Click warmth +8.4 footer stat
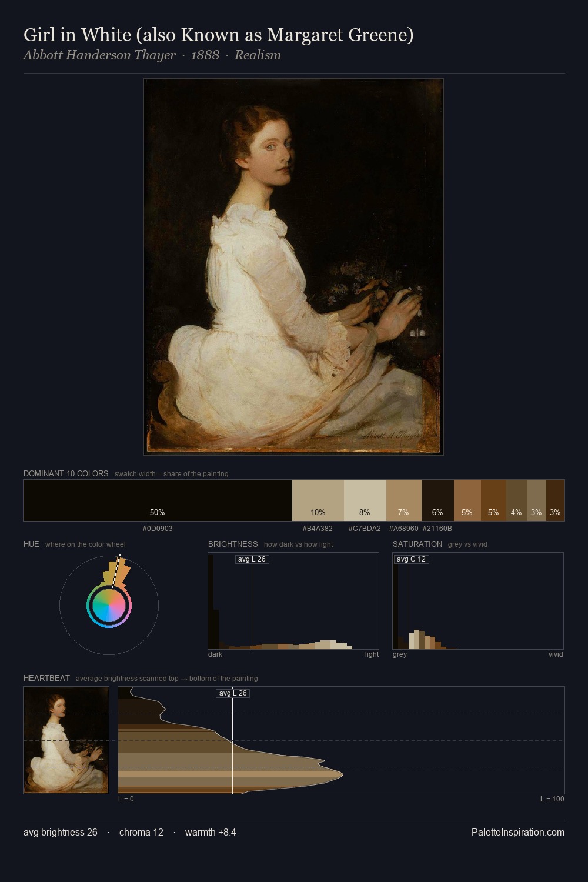 [x=211, y=832]
